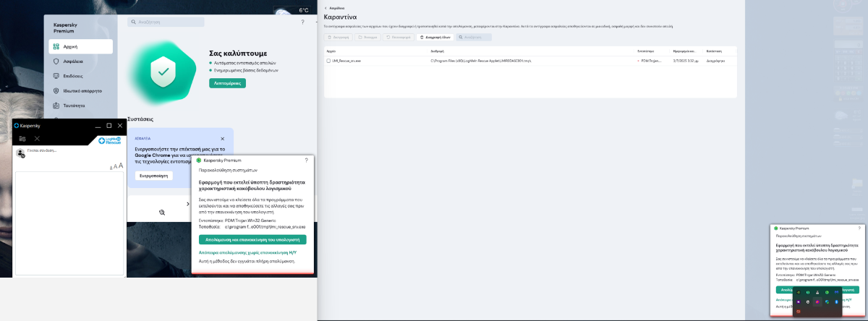Click the user avatar icon in LogMeIn chat
This screenshot has height=321, width=868.
[21, 153]
